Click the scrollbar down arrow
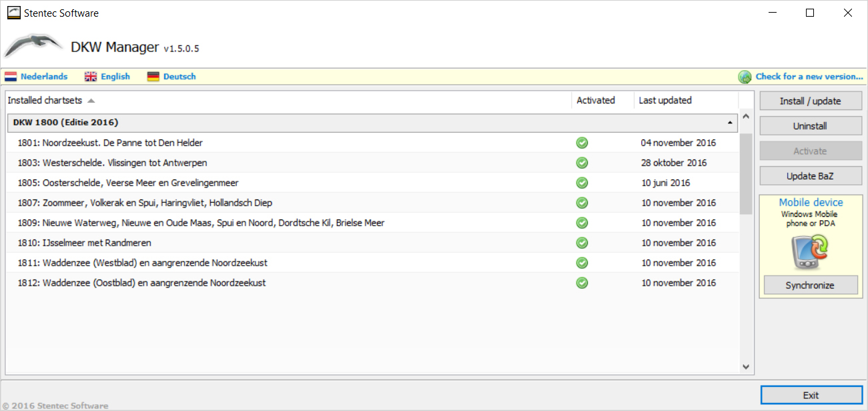Viewport: 868px width, 411px height. point(746,366)
